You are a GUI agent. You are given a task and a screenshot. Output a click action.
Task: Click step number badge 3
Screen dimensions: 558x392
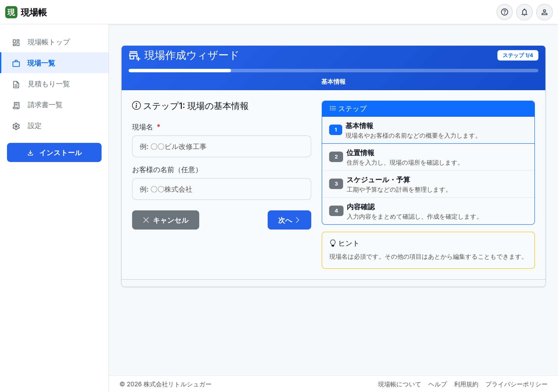pos(336,184)
